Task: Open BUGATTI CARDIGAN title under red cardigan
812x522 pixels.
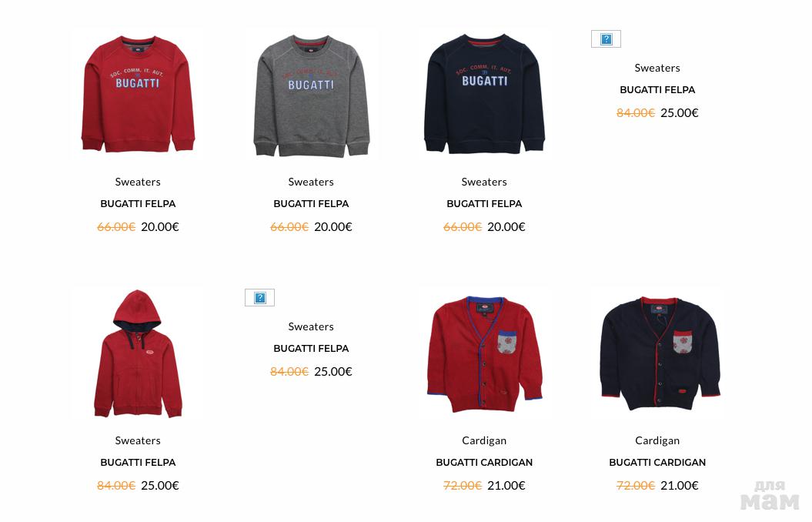Action: pyautogui.click(x=484, y=463)
